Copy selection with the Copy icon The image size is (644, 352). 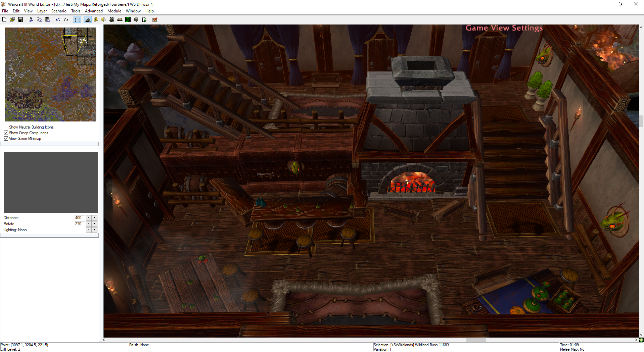point(39,19)
